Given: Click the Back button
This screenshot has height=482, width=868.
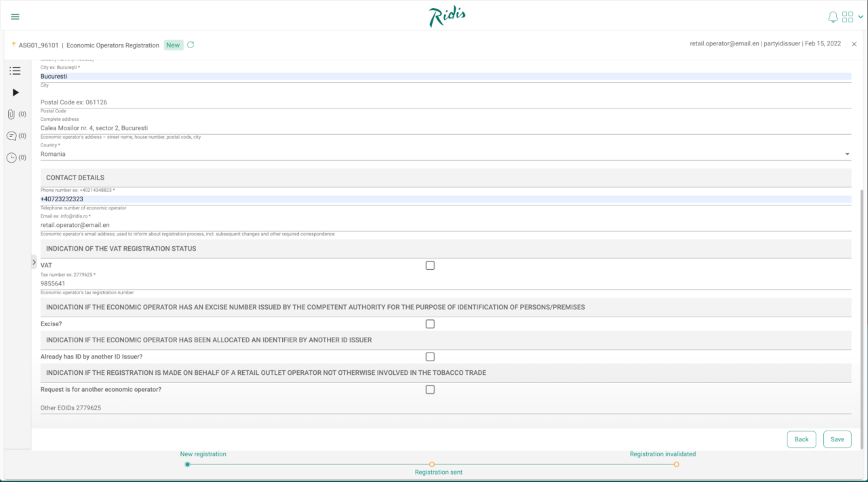Looking at the screenshot, I should 802,439.
